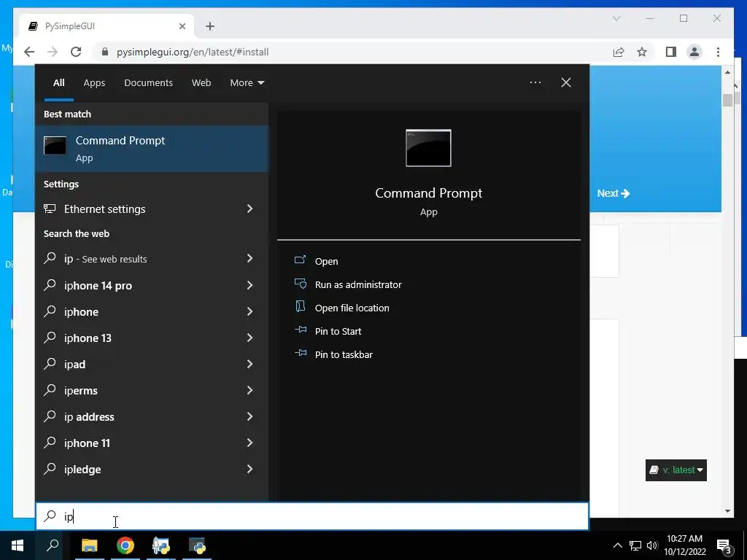747x560 pixels.
Task: Expand arrow beside 'ip - See web results'
Action: pos(249,258)
